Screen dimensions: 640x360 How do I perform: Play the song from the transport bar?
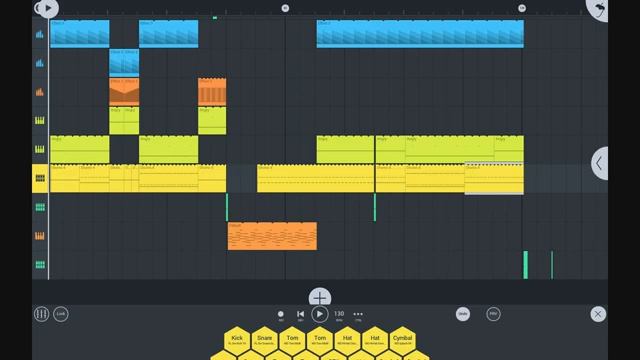(320, 314)
